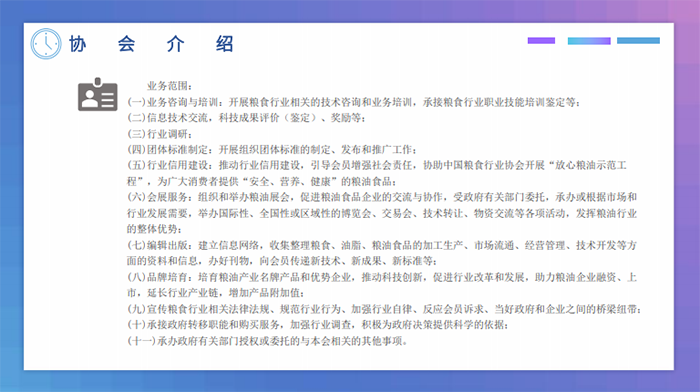This screenshot has height=392, width=700.
Task: Select item (二) 信息技术交流 line
Action: click(x=246, y=118)
